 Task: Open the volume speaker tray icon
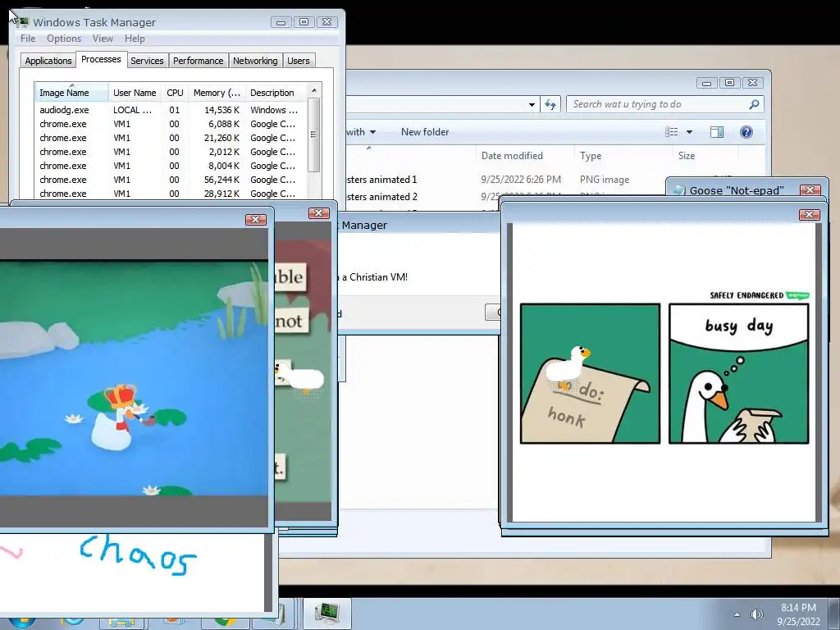(756, 614)
